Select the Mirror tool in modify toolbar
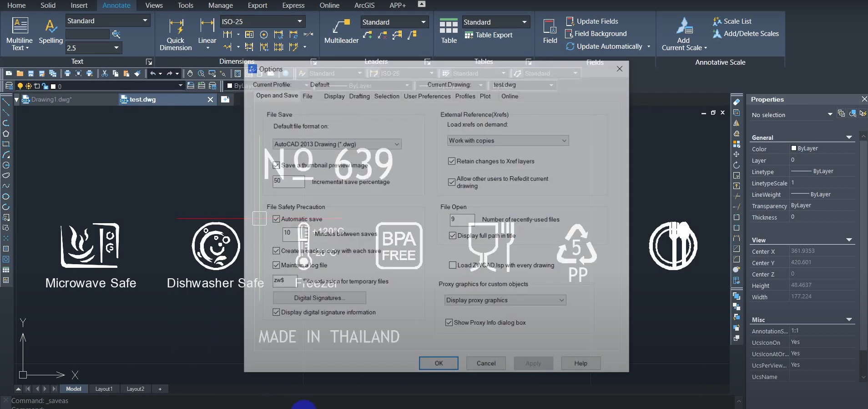Screen dimensions: 868x409 [737, 123]
